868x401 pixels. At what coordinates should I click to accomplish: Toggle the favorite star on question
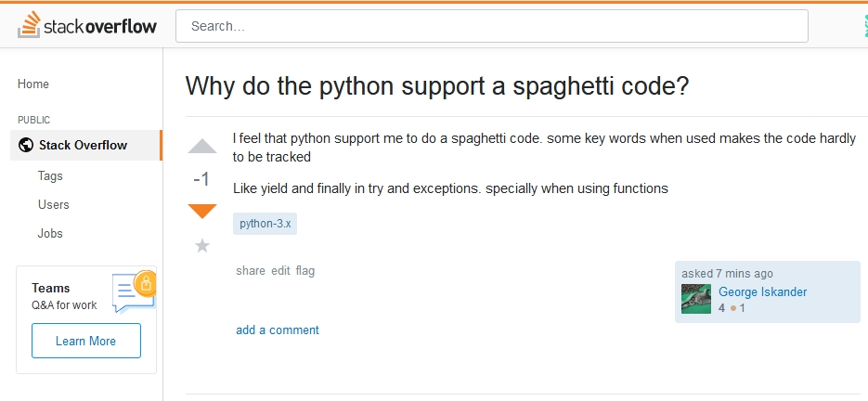pyautogui.click(x=202, y=246)
